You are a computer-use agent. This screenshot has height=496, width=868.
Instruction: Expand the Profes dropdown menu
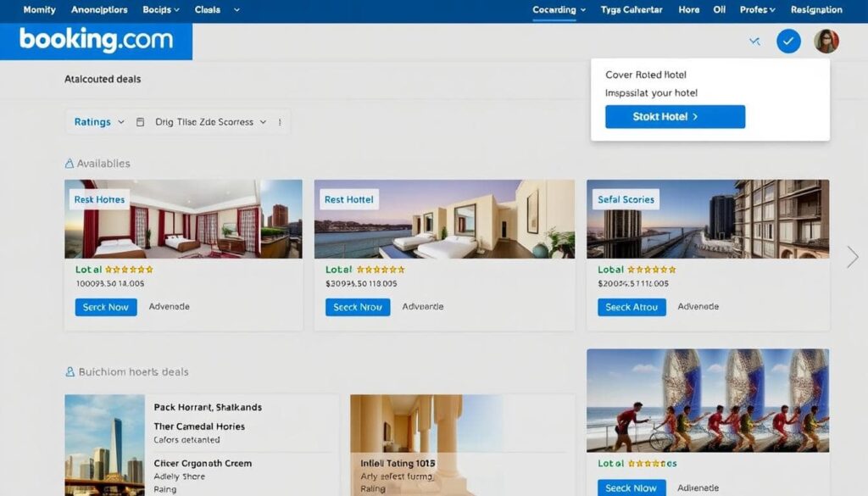pos(755,9)
